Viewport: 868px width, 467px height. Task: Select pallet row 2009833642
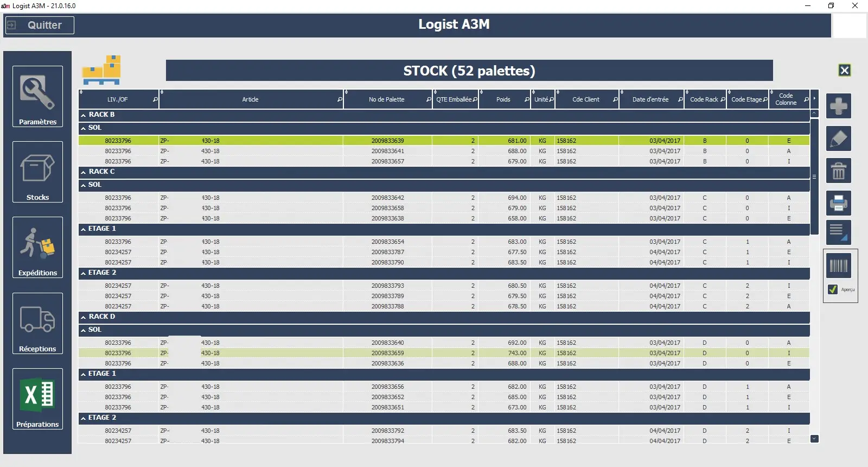tap(444, 198)
